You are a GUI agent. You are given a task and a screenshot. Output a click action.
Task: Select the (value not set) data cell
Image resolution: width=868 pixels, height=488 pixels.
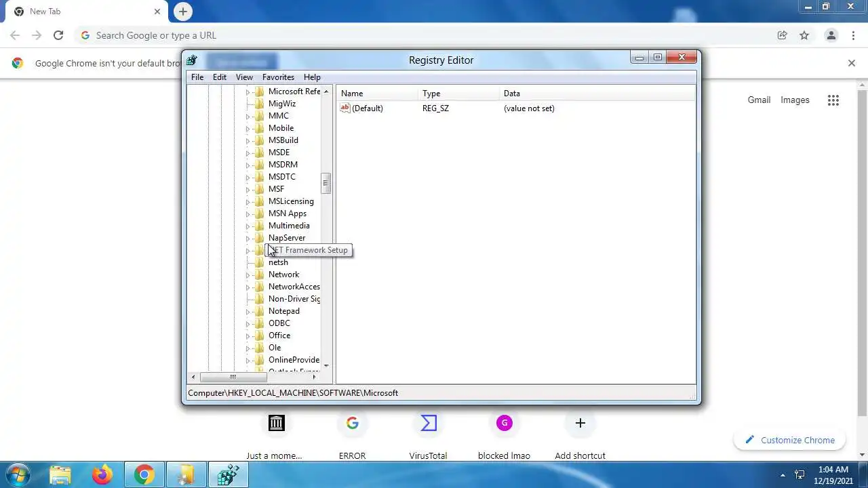click(x=529, y=108)
